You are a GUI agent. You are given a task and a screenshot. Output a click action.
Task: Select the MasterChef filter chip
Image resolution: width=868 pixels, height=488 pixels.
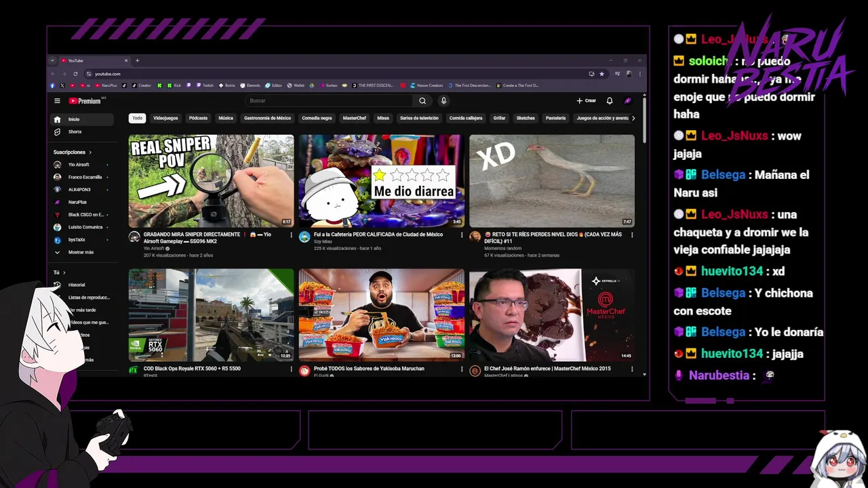click(354, 118)
